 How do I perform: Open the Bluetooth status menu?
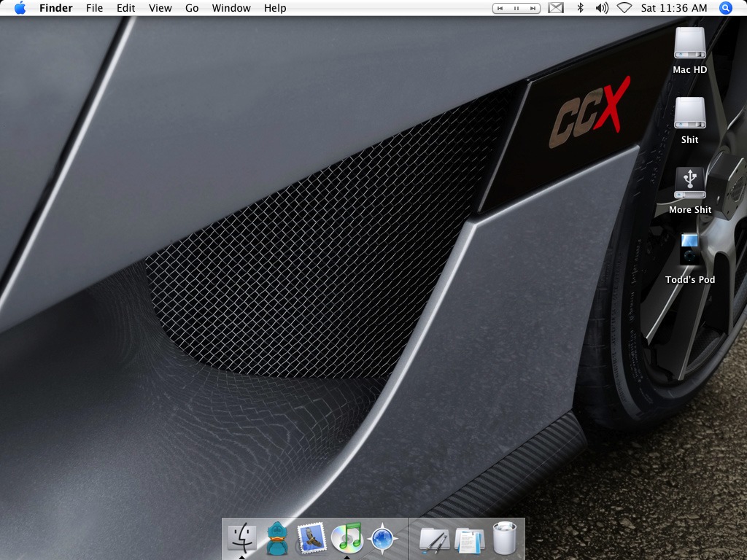pos(580,8)
